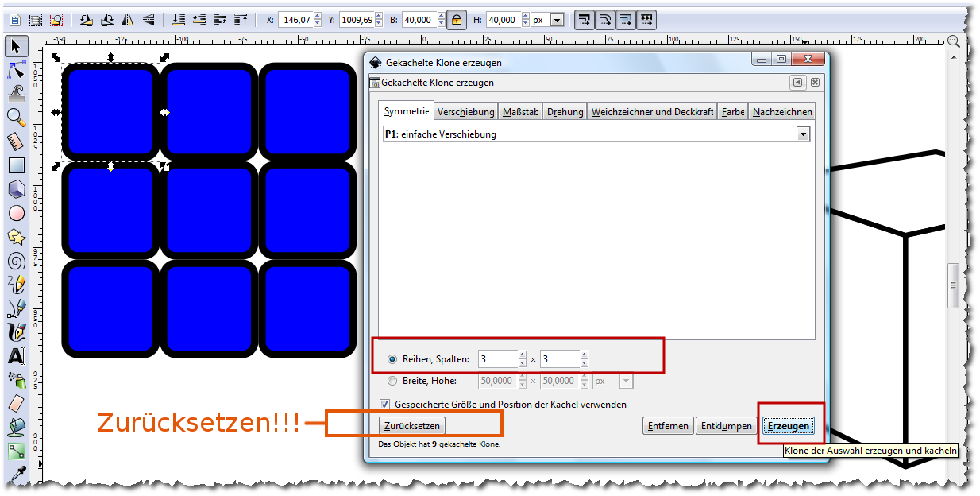Screen dimensions: 980x496
Task: Increase the Reihen rows value
Action: pos(522,355)
